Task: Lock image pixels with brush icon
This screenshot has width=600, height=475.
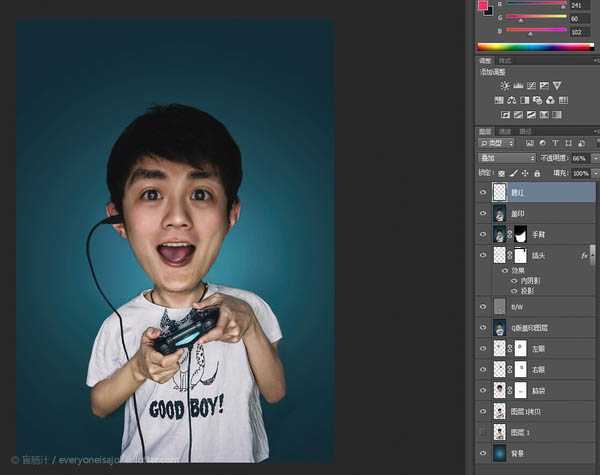Action: click(514, 173)
